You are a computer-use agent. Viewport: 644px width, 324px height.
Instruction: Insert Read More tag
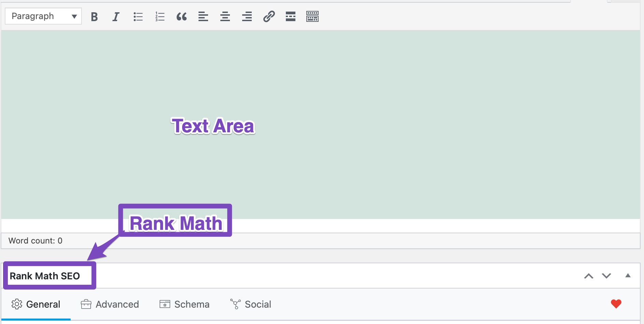[291, 16]
